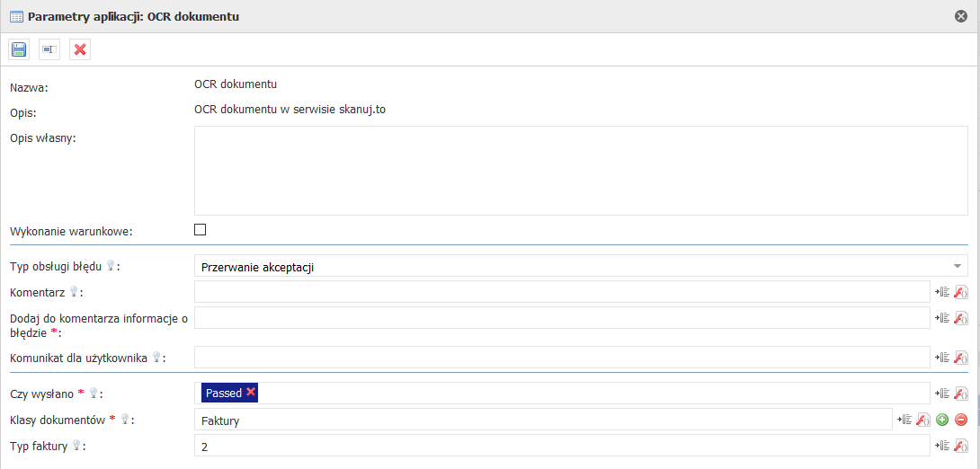Open function editor icon for Typ faktury row
This screenshot has width=980, height=469.
coord(960,446)
